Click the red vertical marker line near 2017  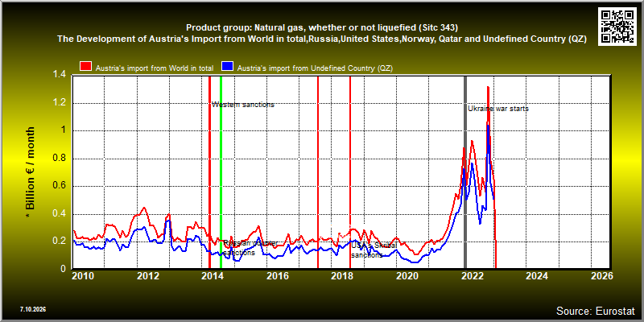pos(318,172)
